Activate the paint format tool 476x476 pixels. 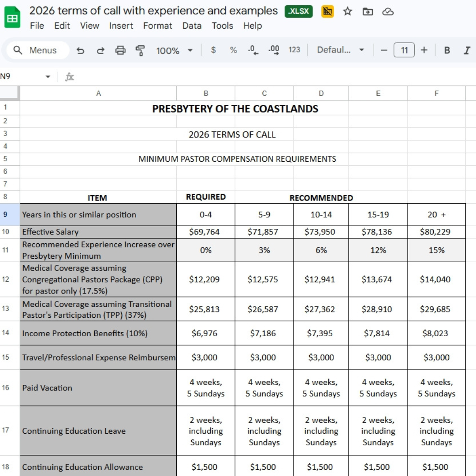point(140,50)
